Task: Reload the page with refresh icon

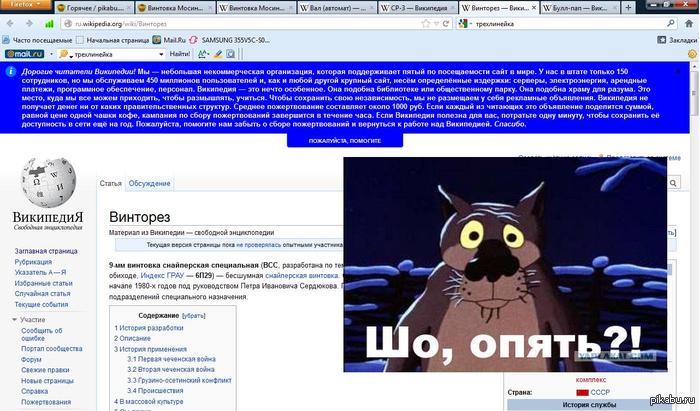Action: [446, 24]
